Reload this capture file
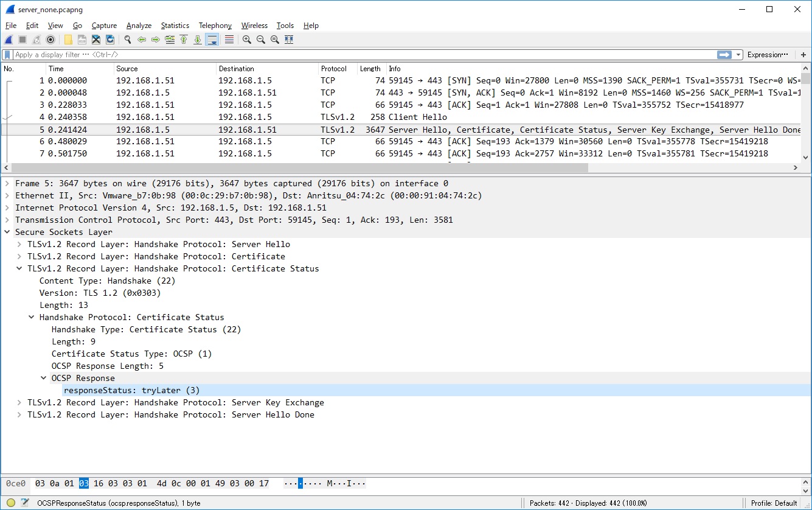 point(110,39)
